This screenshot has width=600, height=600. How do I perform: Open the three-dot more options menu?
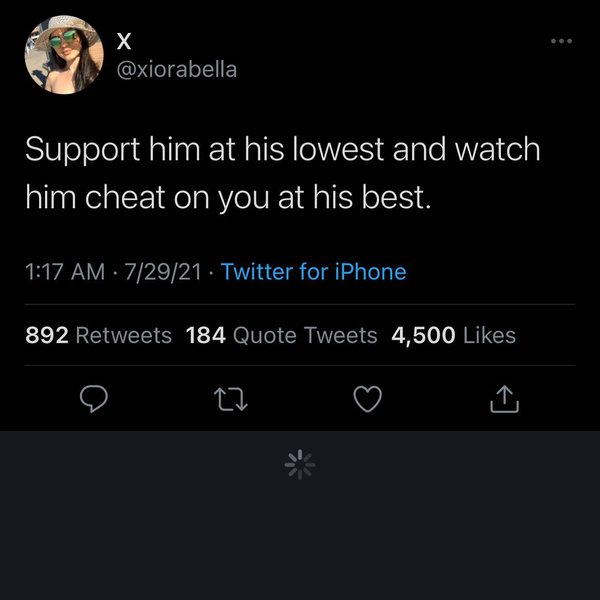click(x=561, y=41)
